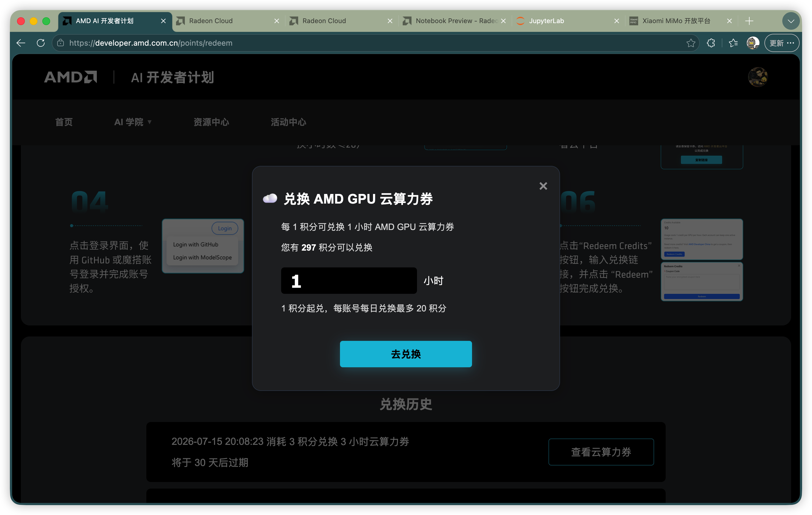Viewport: 812px width, 515px height.
Task: Click the step 04 Login screenshot thumbnail
Action: pyautogui.click(x=203, y=246)
